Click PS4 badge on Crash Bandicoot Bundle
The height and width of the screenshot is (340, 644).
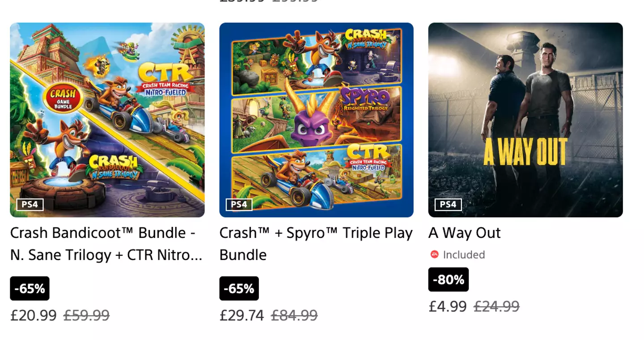click(30, 205)
